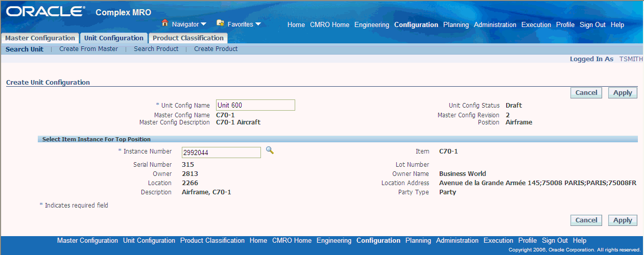The image size is (644, 255).
Task: Open Profile in top navigation
Action: pos(565,24)
